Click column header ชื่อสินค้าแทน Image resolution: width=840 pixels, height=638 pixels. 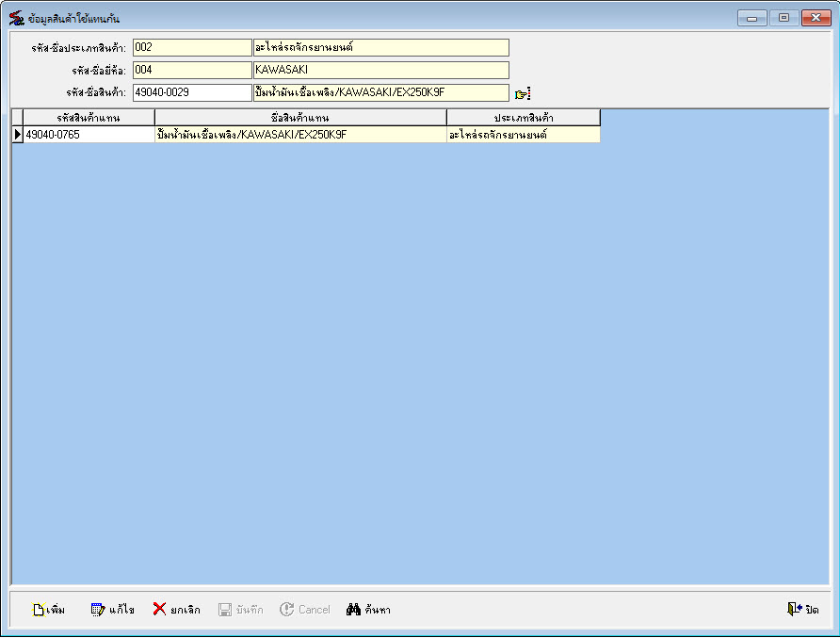click(x=300, y=118)
